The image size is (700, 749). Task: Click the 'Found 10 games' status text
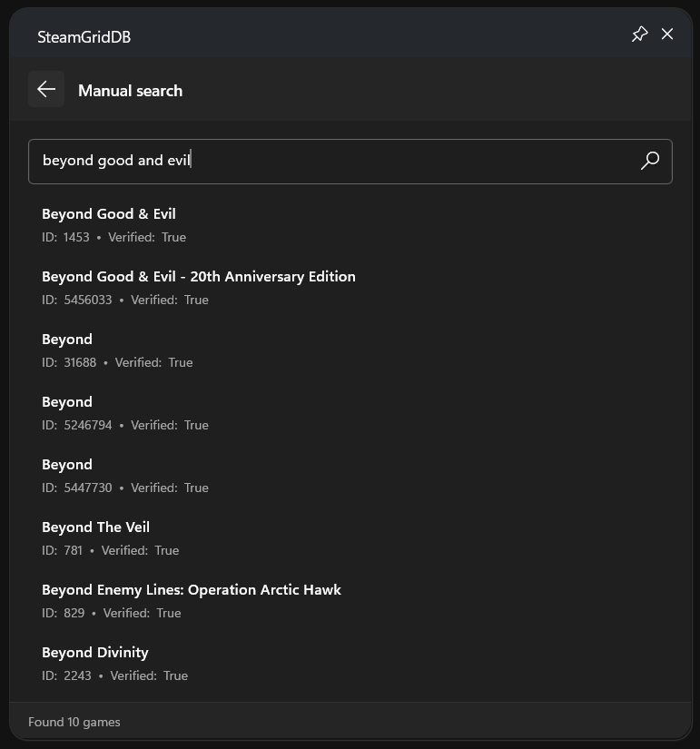[74, 722]
